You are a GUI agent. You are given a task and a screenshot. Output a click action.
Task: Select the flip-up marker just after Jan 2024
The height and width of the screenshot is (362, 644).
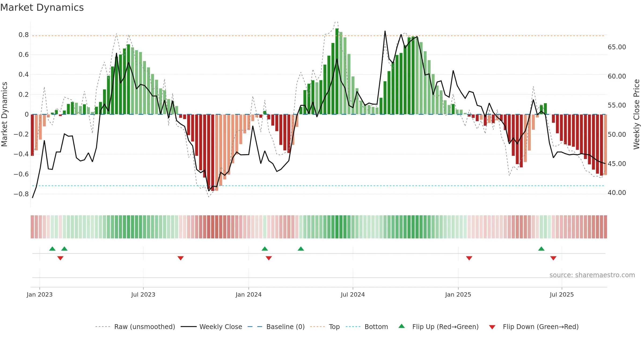pos(265,249)
